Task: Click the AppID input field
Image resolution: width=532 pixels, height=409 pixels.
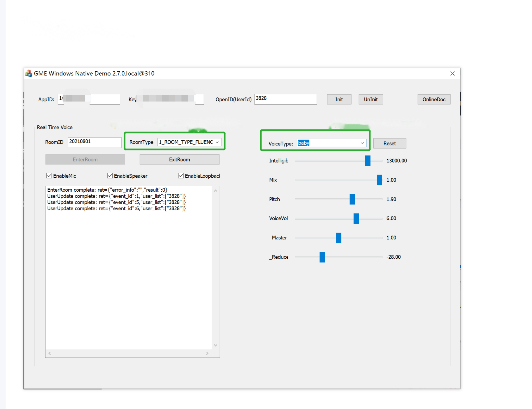Action: tap(89, 99)
